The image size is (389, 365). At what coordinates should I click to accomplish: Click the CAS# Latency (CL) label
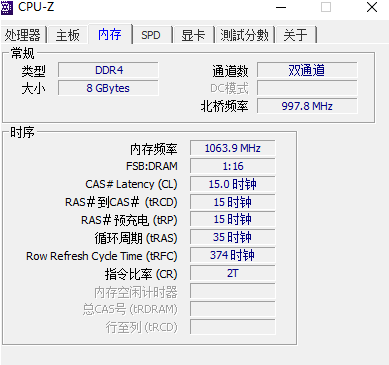coord(131,184)
